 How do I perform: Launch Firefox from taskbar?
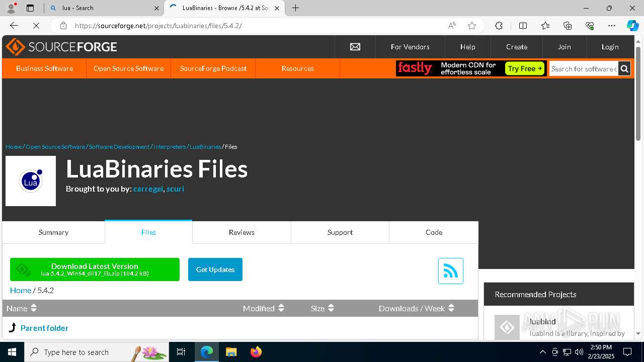(256, 352)
